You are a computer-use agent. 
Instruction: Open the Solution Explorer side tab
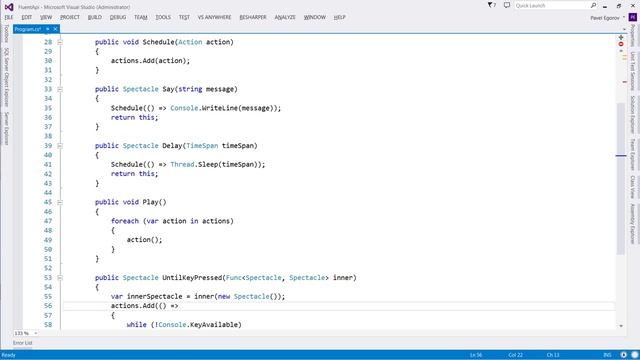[633, 115]
